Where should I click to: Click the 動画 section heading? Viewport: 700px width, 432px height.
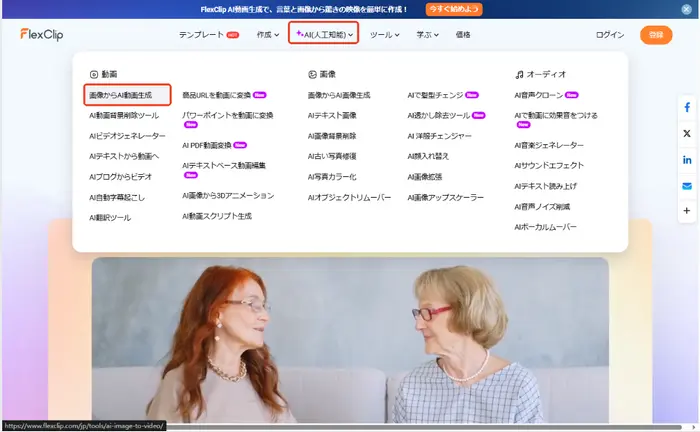pos(104,74)
